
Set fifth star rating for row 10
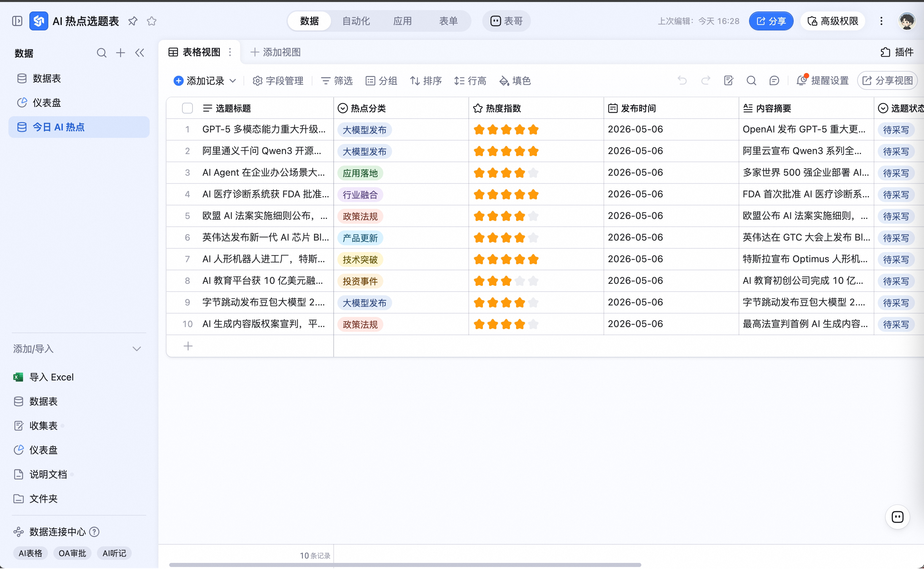click(533, 324)
